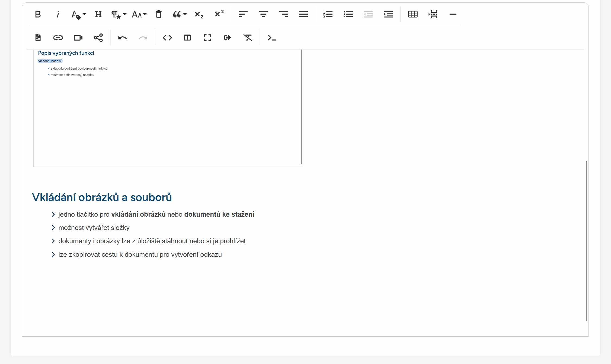Insert a hyperlink
Viewport: 611px width, 364px height.
coord(58,38)
